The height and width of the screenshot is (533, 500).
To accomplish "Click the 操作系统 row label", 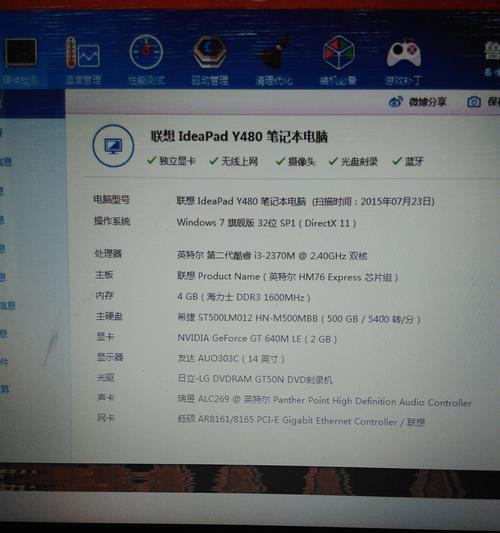I will [112, 221].
